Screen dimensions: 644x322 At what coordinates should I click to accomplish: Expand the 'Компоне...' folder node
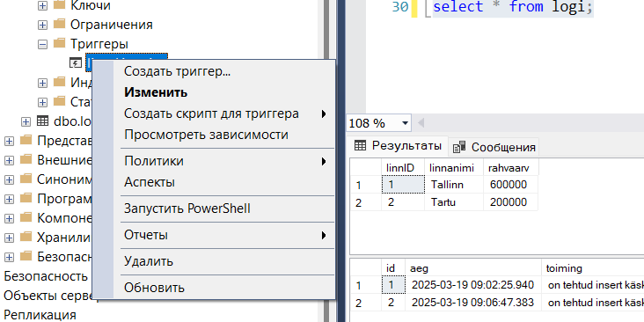tap(9, 218)
